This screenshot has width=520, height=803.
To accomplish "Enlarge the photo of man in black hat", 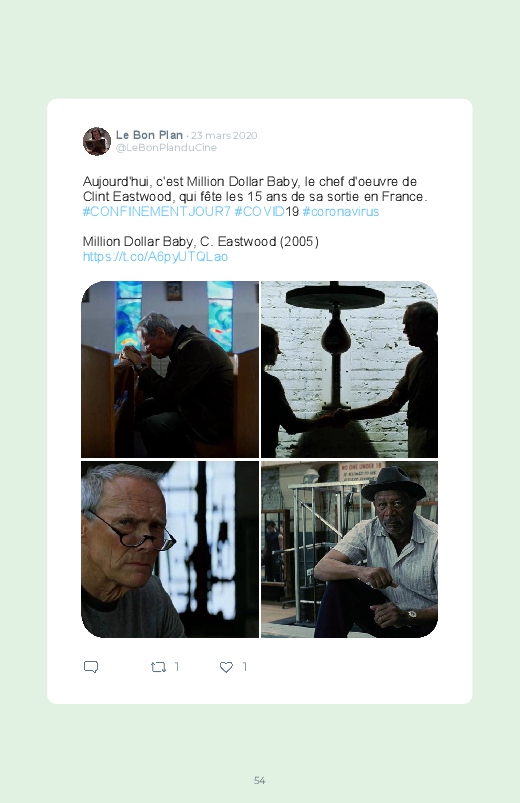I will coord(349,550).
